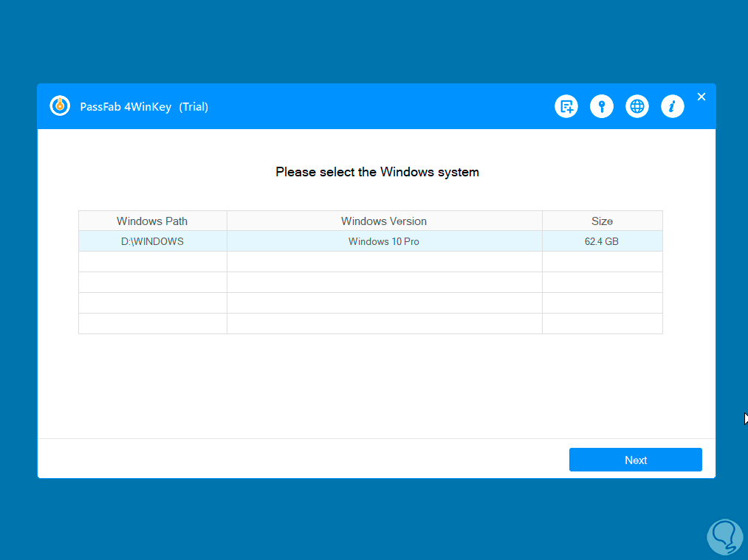This screenshot has width=748, height=560.
Task: Open the key icon in header
Action: (602, 106)
